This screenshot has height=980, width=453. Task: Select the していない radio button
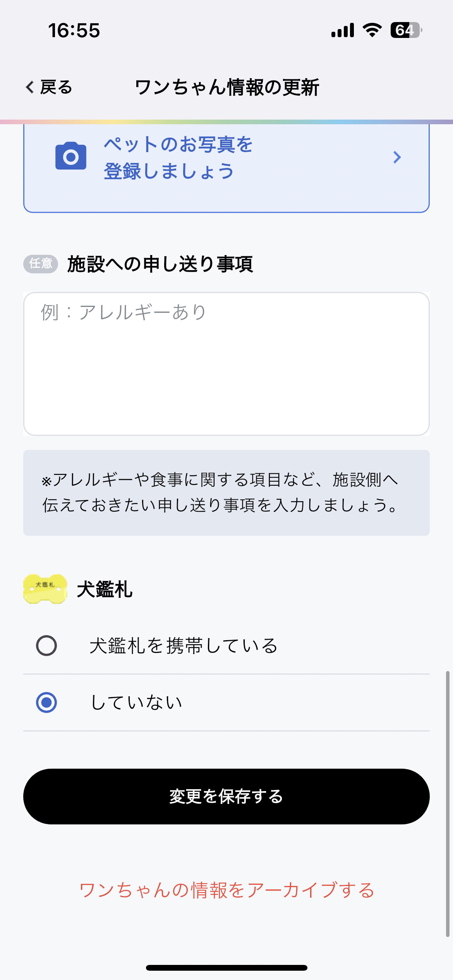46,702
